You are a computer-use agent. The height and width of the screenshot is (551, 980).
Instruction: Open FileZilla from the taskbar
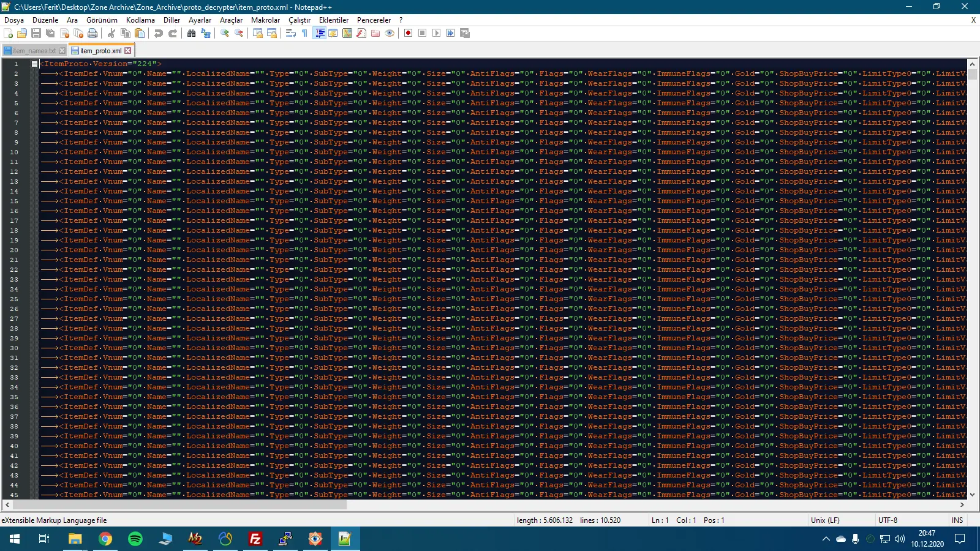pos(255,539)
